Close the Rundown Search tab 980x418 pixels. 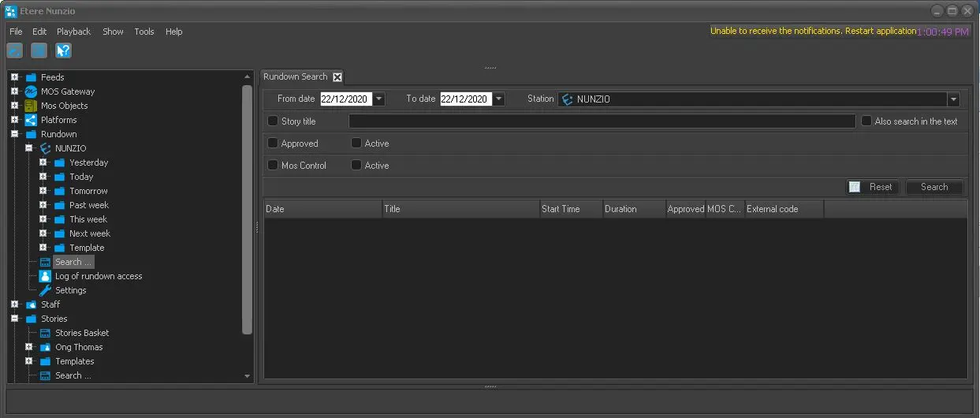point(337,77)
